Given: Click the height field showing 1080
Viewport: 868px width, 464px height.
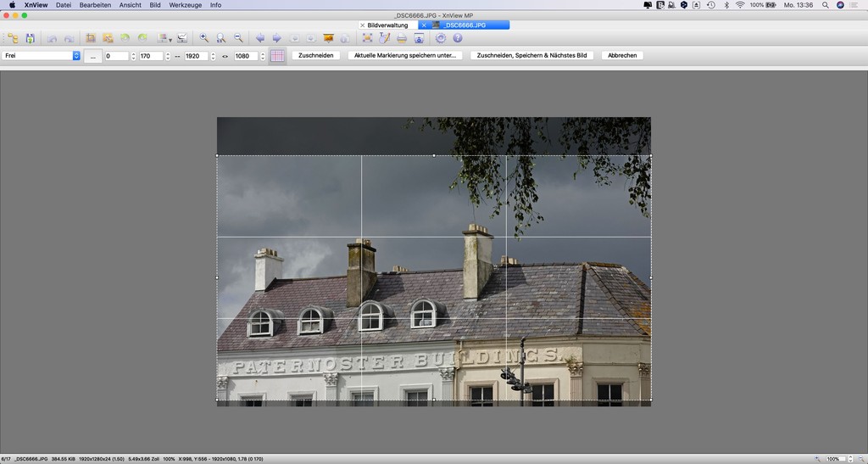Looking at the screenshot, I should 246,56.
